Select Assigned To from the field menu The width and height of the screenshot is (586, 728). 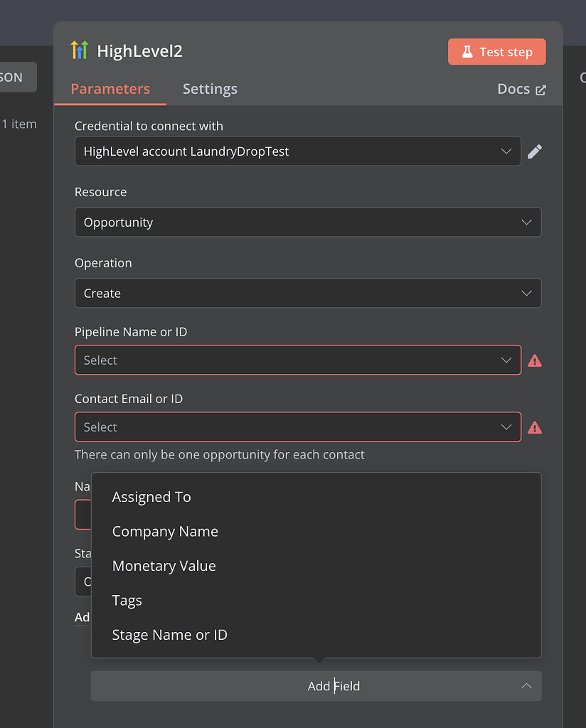coord(151,497)
